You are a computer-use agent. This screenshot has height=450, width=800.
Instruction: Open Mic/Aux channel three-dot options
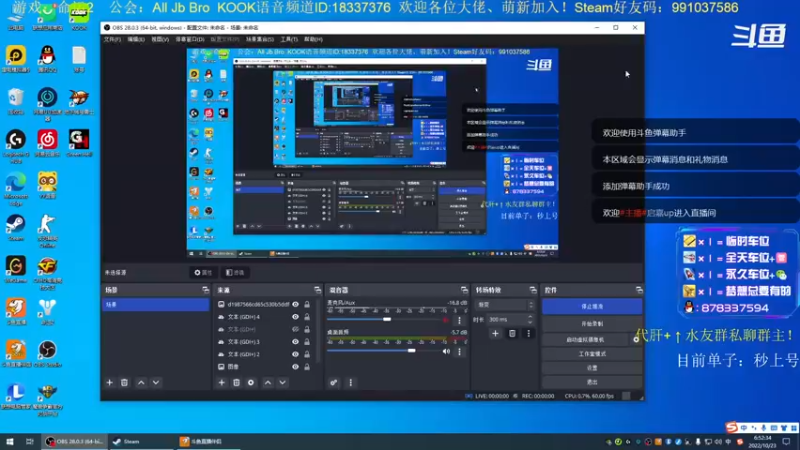coord(459,320)
